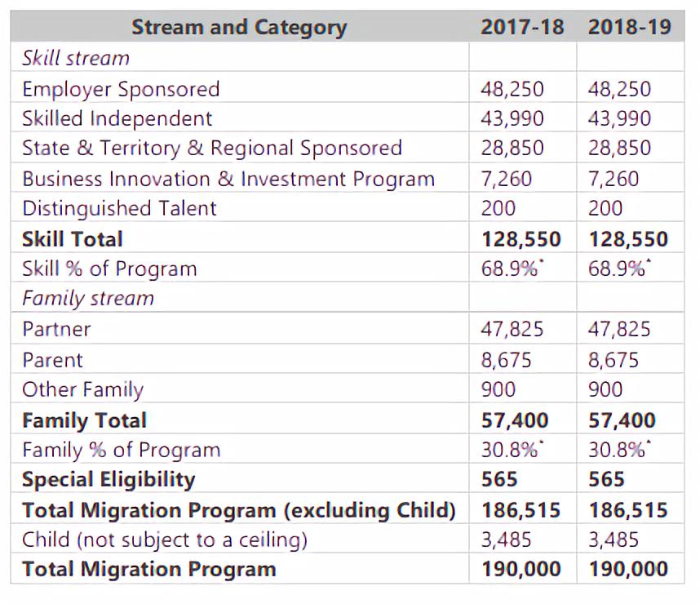Select the Other Family 2018-19 value
This screenshot has height=604, width=700.
click(605, 390)
